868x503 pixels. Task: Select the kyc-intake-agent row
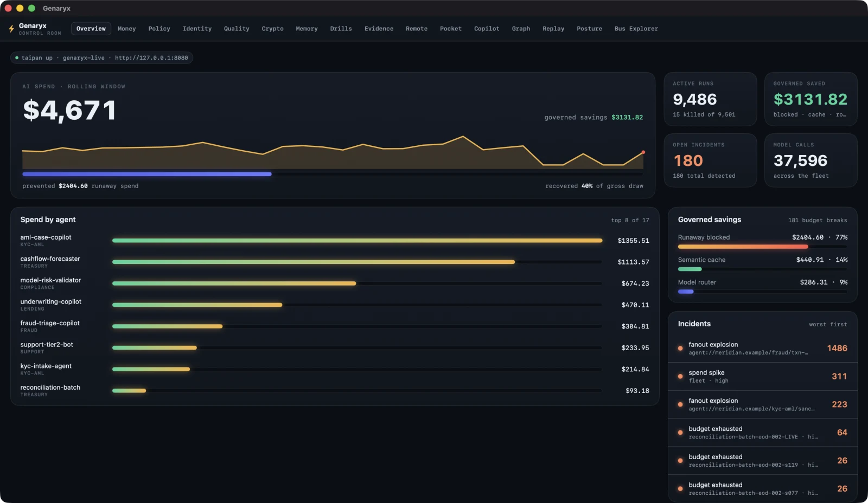[335, 369]
